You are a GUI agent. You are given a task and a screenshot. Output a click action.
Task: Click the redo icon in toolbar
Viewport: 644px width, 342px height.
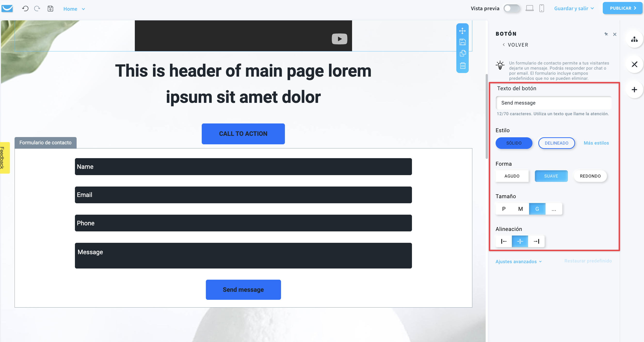click(x=37, y=8)
